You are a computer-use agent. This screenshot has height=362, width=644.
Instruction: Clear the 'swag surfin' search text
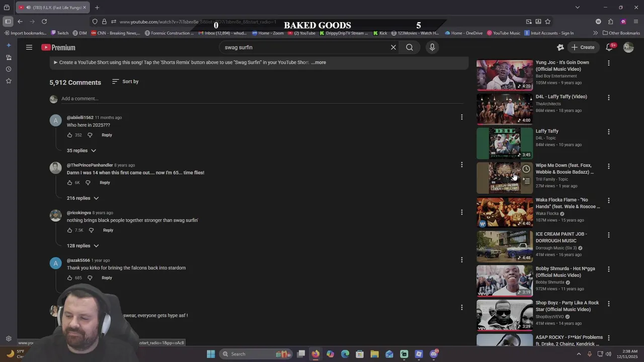click(x=393, y=47)
